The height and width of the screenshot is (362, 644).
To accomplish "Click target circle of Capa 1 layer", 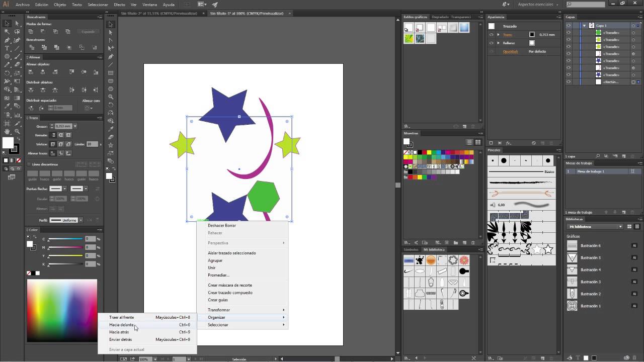I will 633,26.
